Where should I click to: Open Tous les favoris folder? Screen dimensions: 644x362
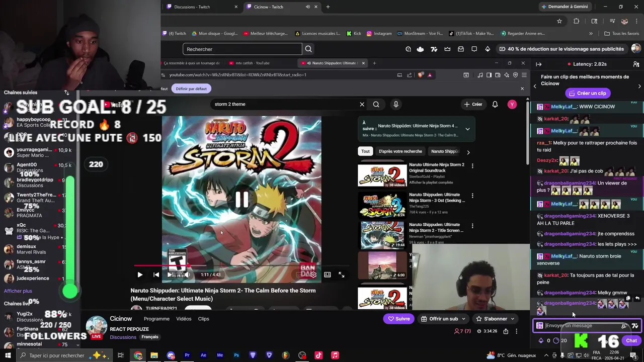pyautogui.click(x=621, y=34)
